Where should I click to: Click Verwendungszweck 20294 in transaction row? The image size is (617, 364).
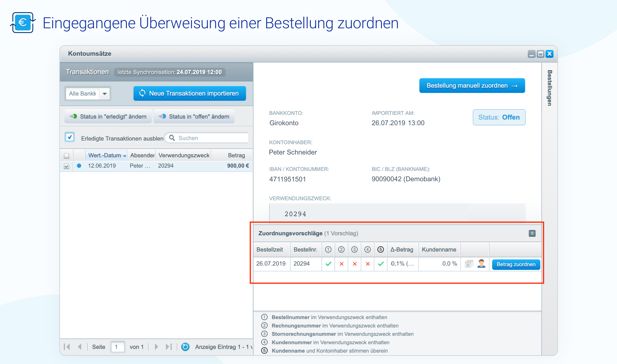point(166,166)
